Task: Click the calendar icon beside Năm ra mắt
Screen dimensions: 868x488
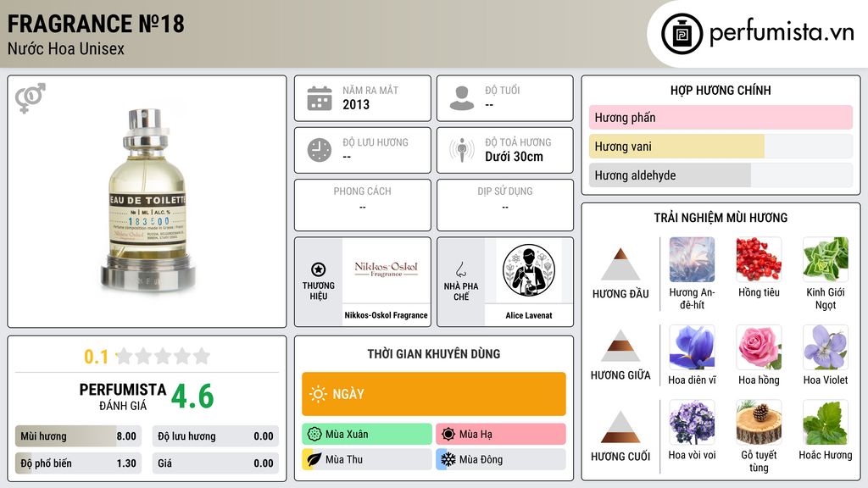Action: (x=320, y=98)
